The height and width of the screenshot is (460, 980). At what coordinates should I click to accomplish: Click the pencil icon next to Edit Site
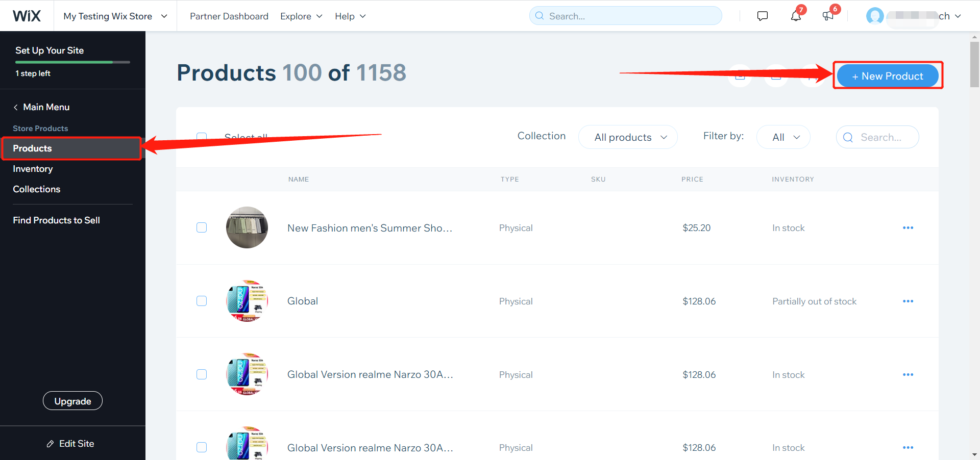(50, 444)
